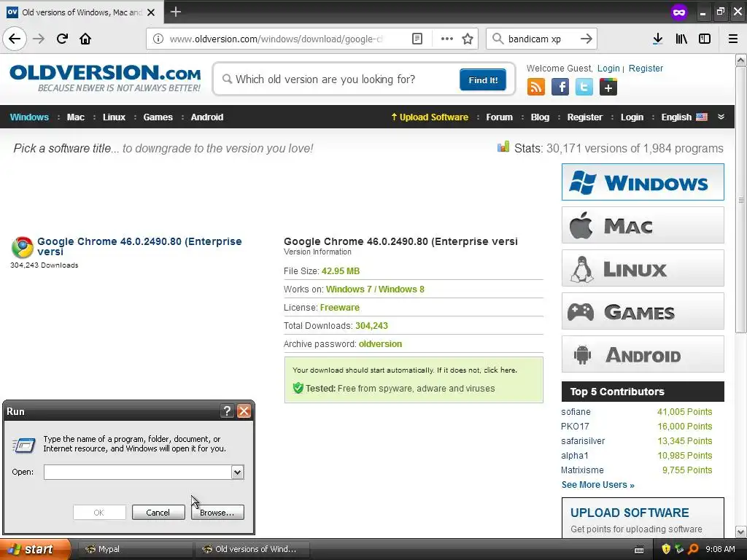Click the 'Old versions of Windows, Mac' browser tab
Viewport: 747px width, 560px height.
click(81, 12)
